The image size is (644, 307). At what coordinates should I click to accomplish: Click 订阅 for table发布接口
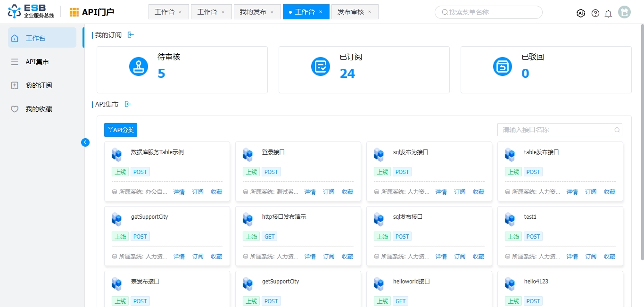pos(591,192)
